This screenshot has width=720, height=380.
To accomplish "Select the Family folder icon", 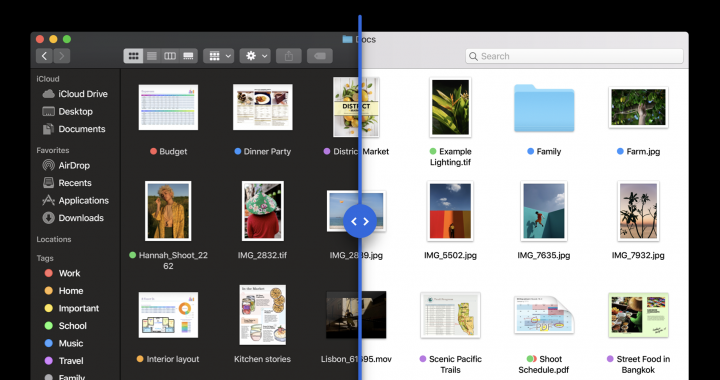I will pyautogui.click(x=544, y=108).
